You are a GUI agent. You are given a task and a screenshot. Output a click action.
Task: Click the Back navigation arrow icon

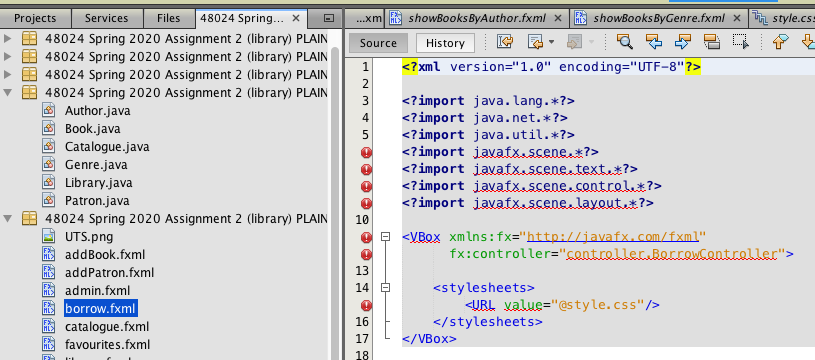(534, 42)
